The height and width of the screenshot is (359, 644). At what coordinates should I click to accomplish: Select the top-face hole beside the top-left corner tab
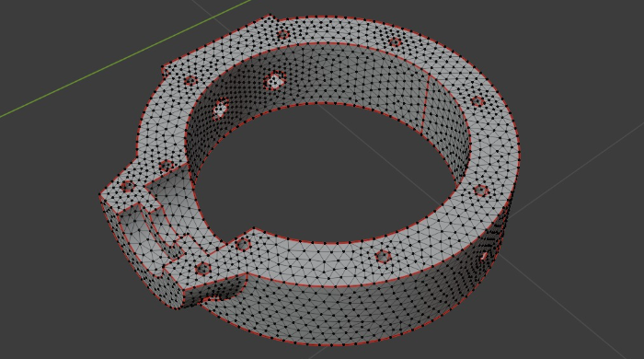(283, 34)
